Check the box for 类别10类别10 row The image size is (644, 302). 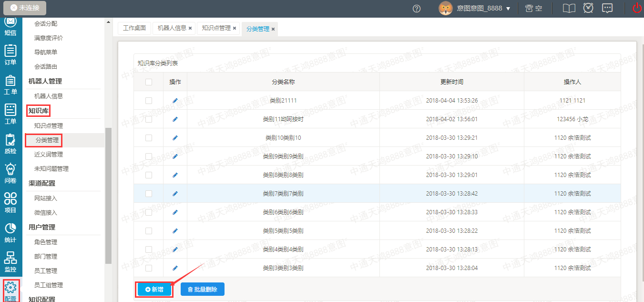pyautogui.click(x=149, y=138)
